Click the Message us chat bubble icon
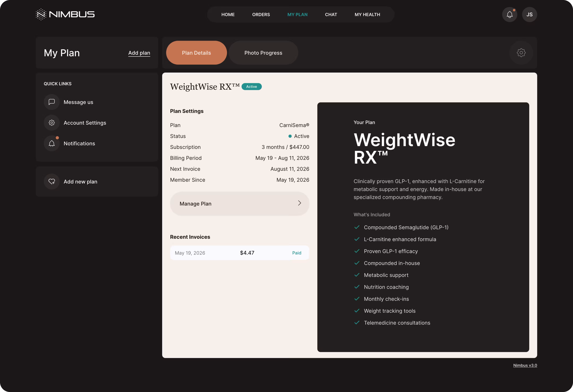Image resolution: width=573 pixels, height=392 pixels. [52, 102]
